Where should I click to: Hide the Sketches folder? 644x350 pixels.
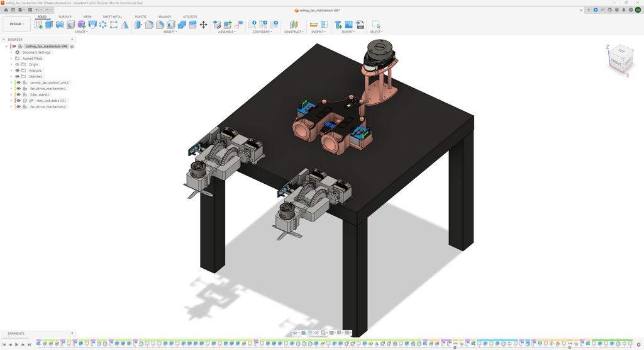point(17,77)
